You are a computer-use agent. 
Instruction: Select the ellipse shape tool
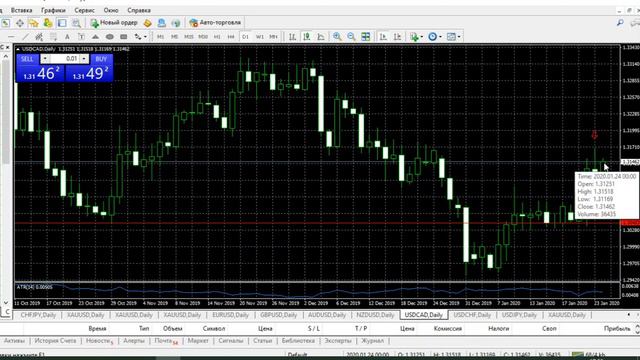point(109,37)
